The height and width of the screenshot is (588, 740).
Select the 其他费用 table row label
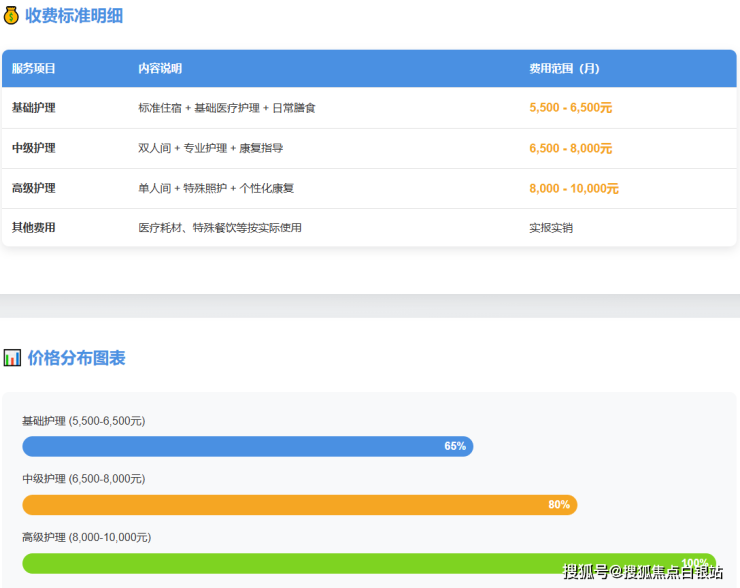coord(34,228)
